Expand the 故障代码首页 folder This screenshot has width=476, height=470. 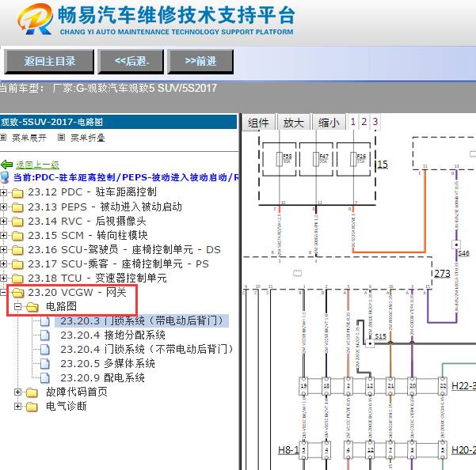click(x=18, y=392)
